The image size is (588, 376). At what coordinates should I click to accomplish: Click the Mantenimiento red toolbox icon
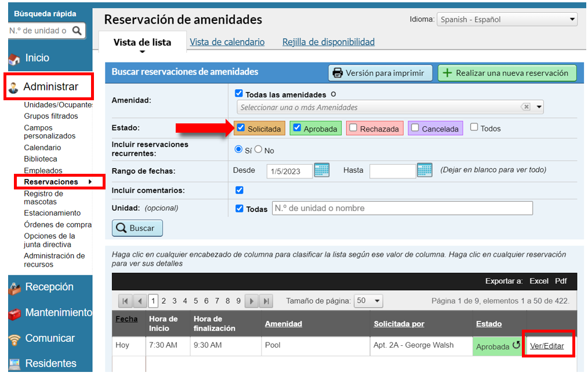(x=14, y=314)
